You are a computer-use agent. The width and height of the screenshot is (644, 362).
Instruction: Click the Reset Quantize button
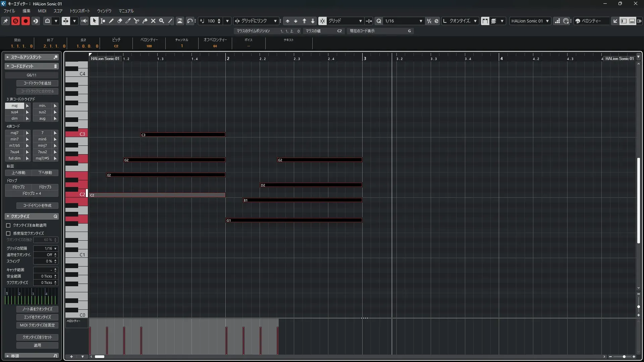tap(37, 337)
